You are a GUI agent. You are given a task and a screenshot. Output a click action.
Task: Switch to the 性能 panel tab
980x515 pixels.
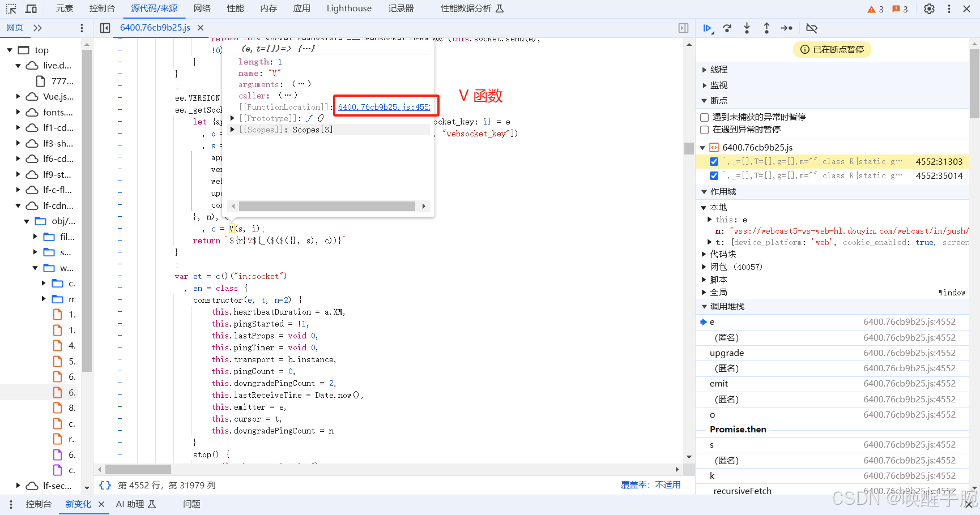[235, 8]
